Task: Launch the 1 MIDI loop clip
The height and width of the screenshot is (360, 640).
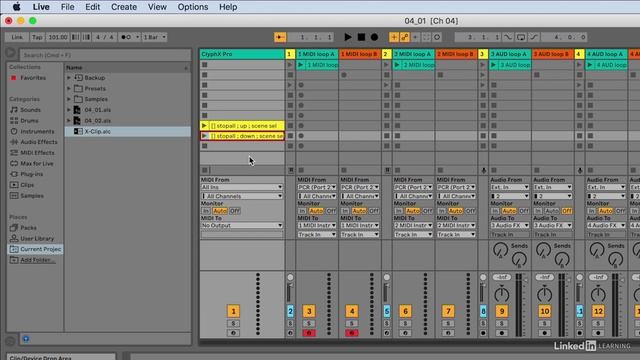Action: pyautogui.click(x=301, y=65)
